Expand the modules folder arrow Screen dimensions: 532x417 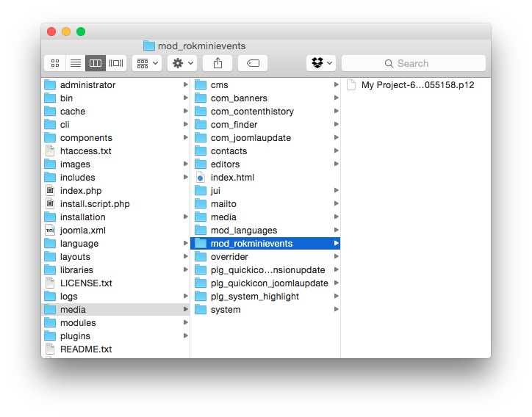click(x=186, y=322)
